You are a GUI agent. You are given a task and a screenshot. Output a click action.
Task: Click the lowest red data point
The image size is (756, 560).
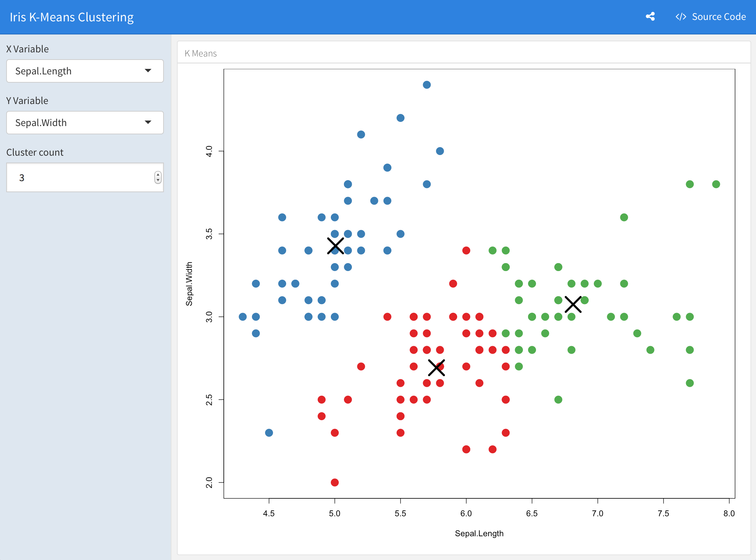[x=335, y=482]
